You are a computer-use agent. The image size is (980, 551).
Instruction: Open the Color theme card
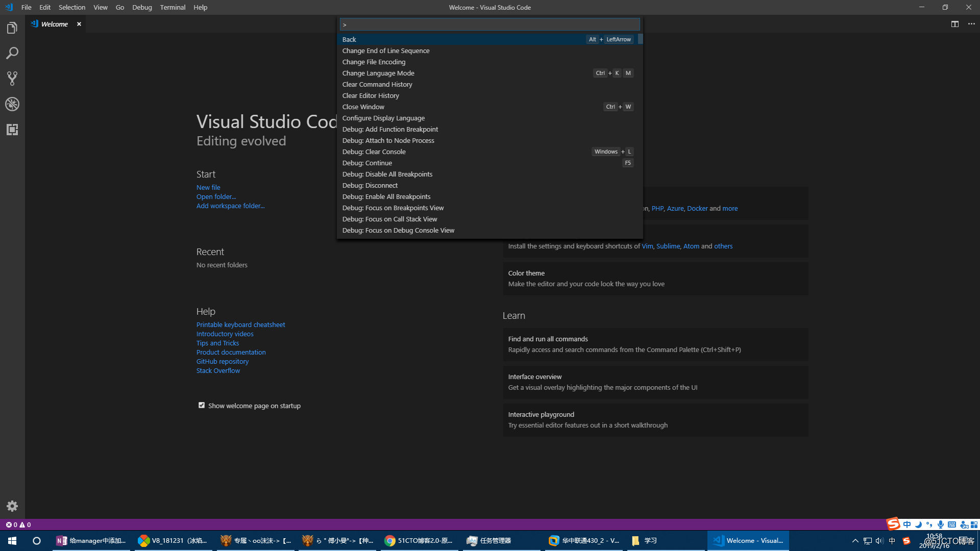pos(655,279)
